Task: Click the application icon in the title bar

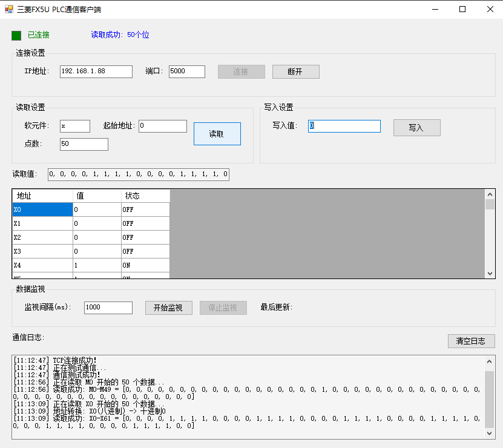Action: click(10, 8)
